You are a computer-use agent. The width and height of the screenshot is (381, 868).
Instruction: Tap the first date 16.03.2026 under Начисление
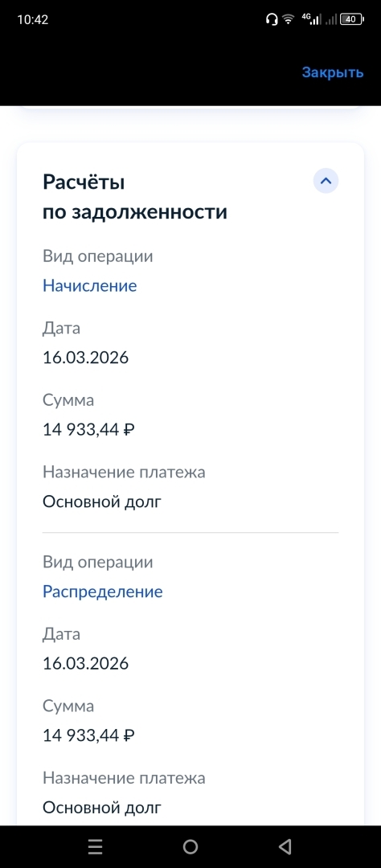click(85, 357)
